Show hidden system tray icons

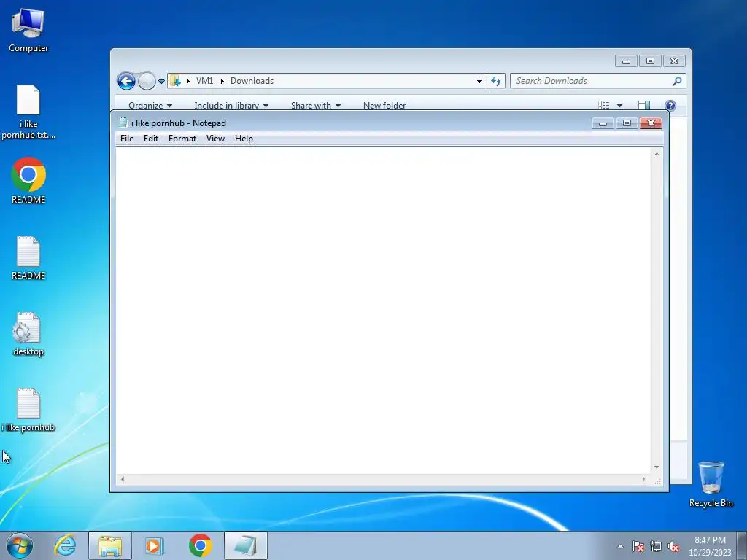620,546
